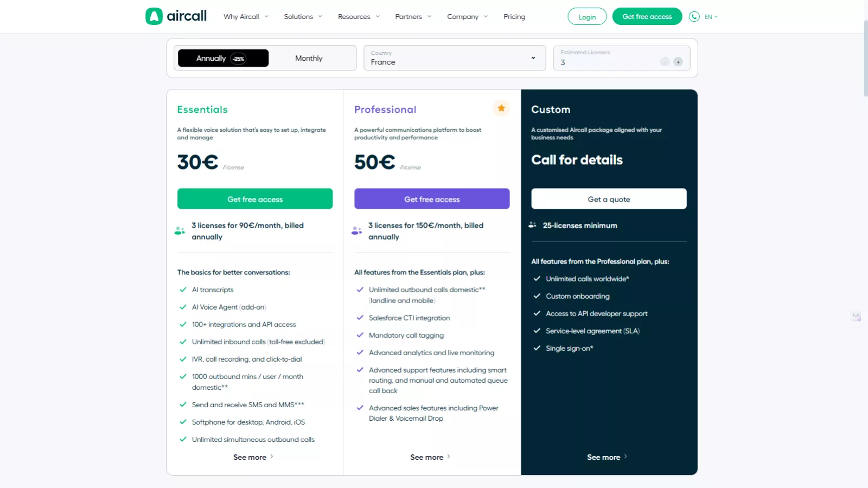Expand the Solutions menu chevron
Viewport: 868px width, 488px height.
pos(321,16)
